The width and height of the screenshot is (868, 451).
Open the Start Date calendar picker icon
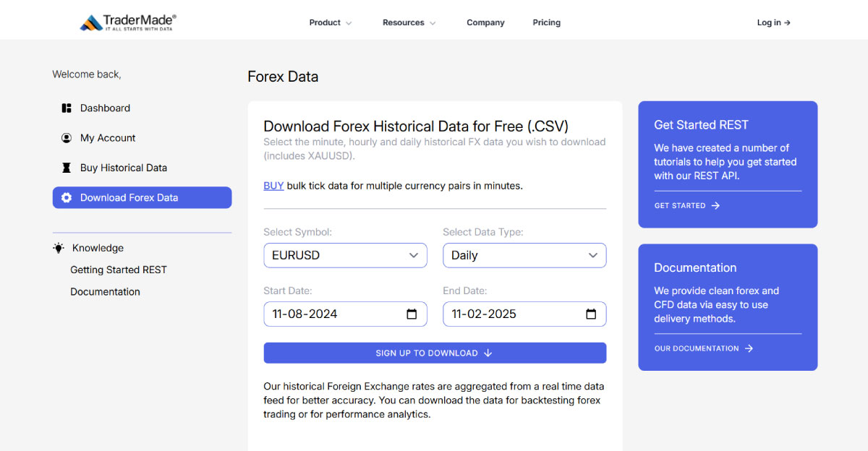pos(412,314)
